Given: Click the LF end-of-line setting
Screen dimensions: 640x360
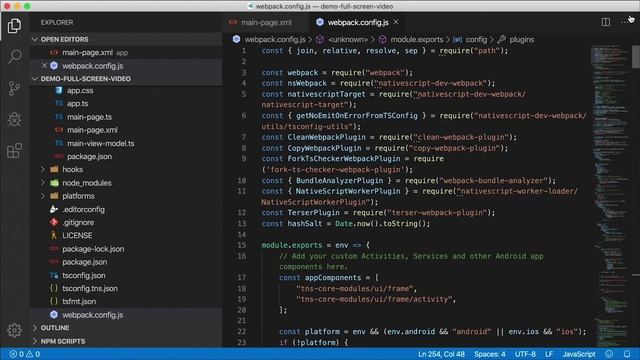Looking at the screenshot, I should coord(549,354).
